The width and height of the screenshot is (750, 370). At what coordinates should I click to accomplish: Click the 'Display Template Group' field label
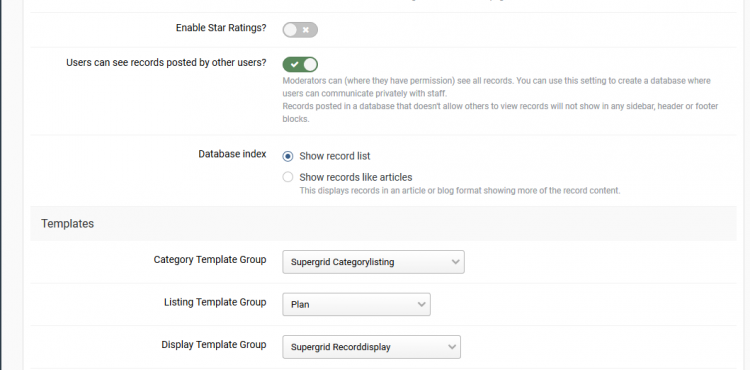pyautogui.click(x=214, y=345)
